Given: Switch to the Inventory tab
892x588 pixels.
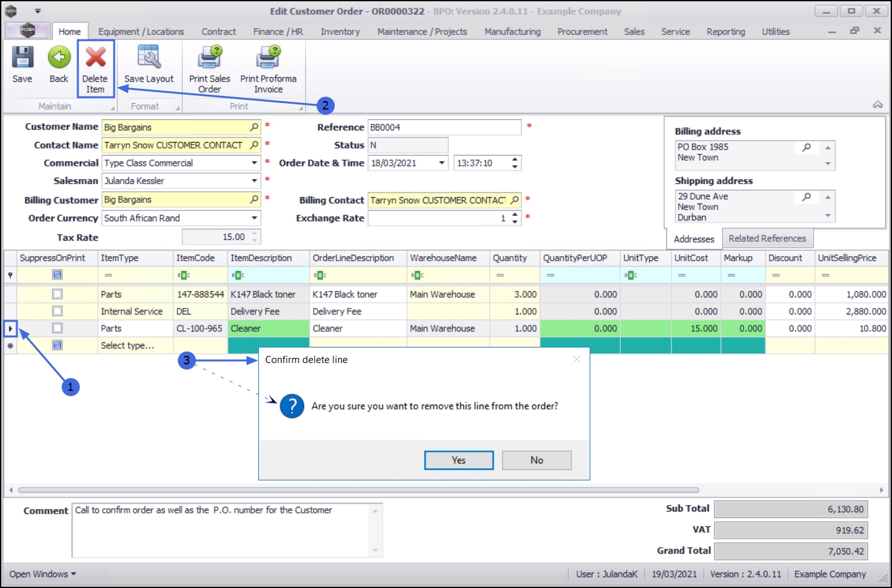Looking at the screenshot, I should (340, 32).
